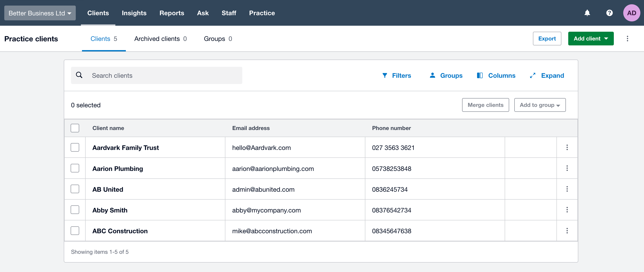Image resolution: width=644 pixels, height=272 pixels.
Task: Check the Abby Smith row checkbox
Action: tap(75, 210)
